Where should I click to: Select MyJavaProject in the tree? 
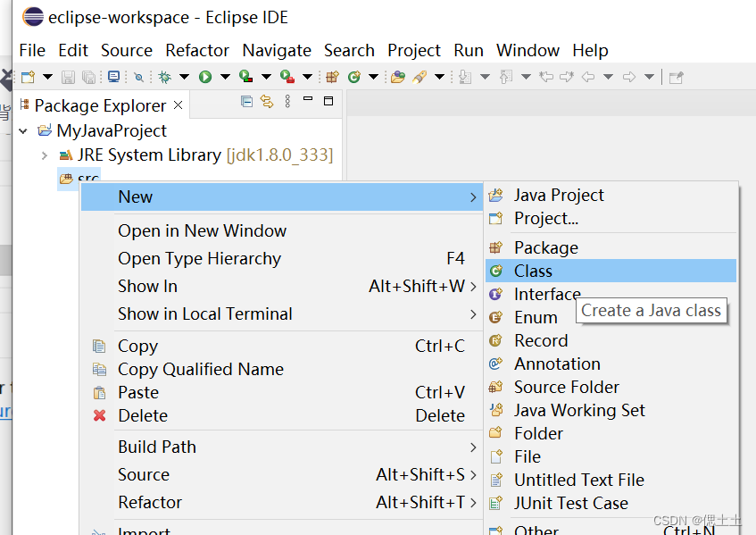(112, 130)
